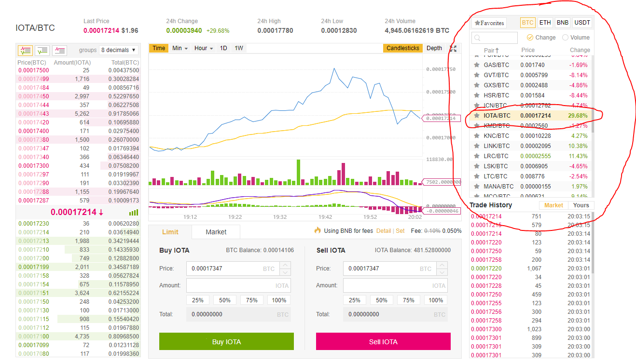Screen dimensions: 636x364
Task: Switch to the Market order tab
Action: point(216,232)
